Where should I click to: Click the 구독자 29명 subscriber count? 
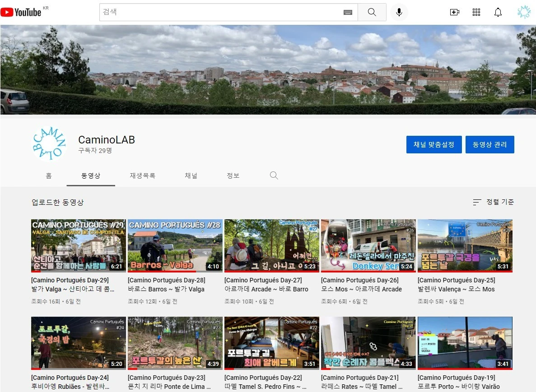(95, 151)
